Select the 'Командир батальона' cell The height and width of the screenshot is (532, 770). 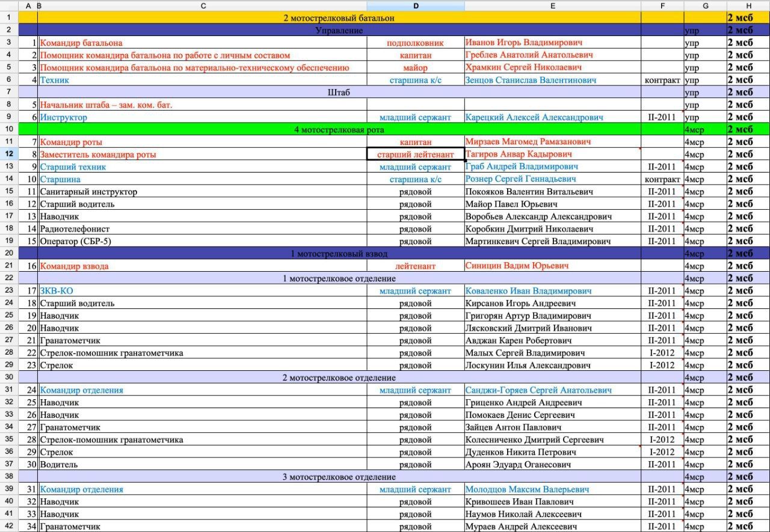[81, 43]
